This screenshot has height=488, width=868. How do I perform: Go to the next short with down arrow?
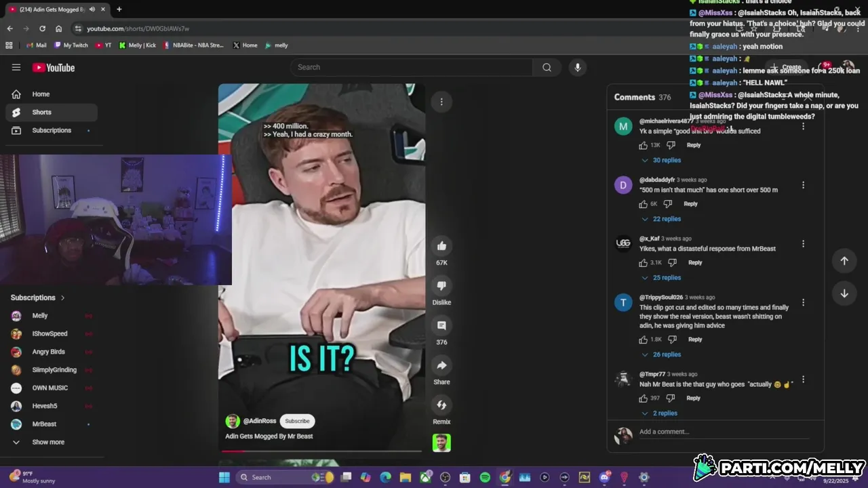click(x=844, y=293)
